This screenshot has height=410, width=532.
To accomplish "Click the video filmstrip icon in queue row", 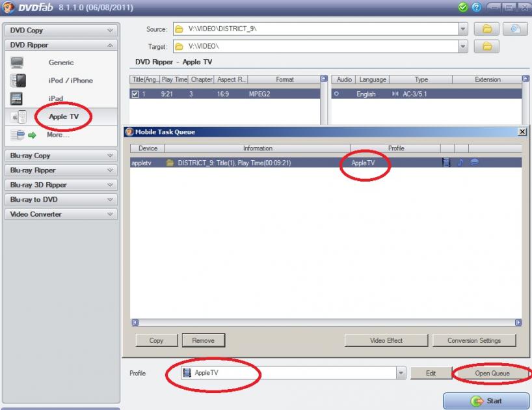I will [447, 163].
